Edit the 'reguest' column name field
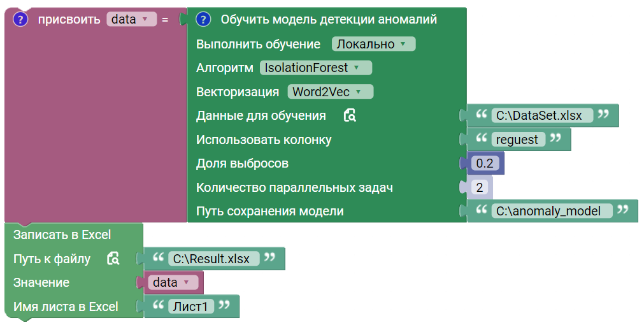Screen dimensions: 644x325 click(518, 140)
